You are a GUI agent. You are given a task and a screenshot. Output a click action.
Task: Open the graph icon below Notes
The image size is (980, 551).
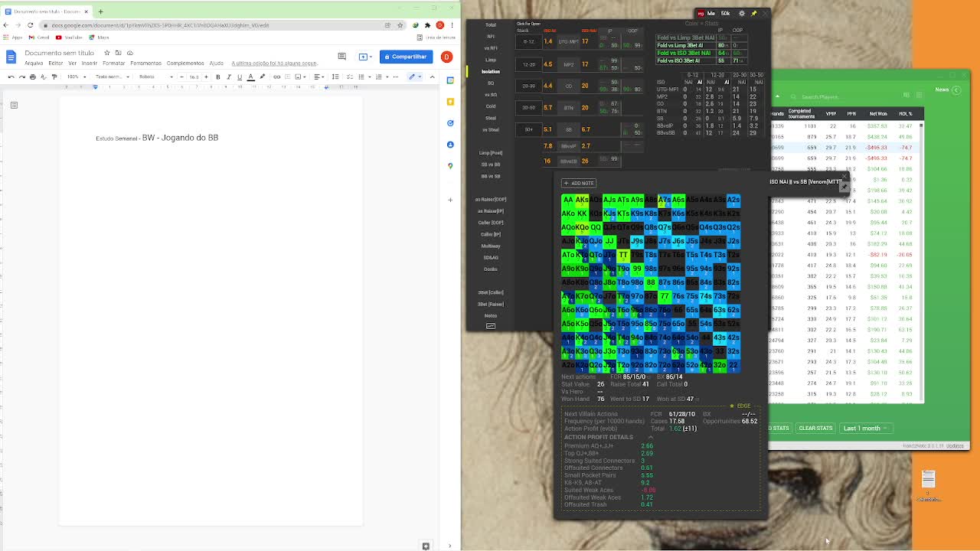[491, 326]
